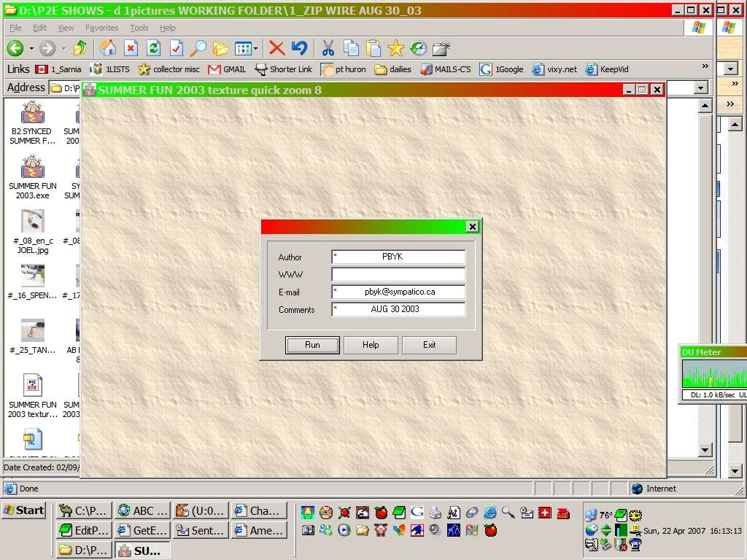Image resolution: width=747 pixels, height=560 pixels.
Task: Open Search with the magnifying glass icon
Action: click(198, 48)
